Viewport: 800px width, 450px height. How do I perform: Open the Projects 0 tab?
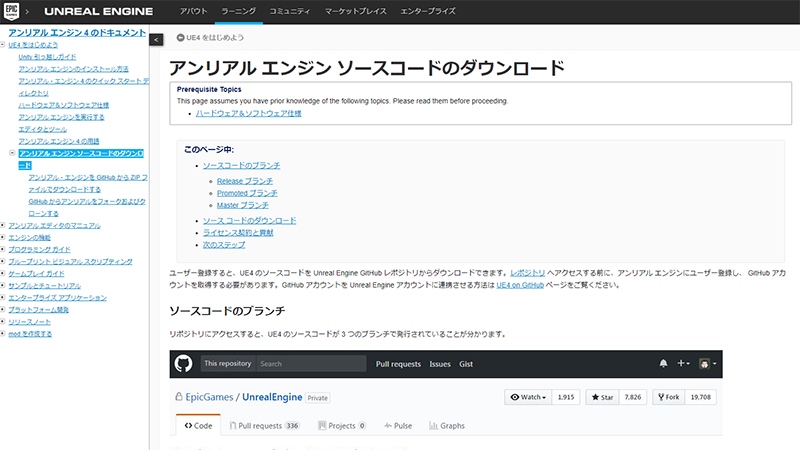point(342,426)
